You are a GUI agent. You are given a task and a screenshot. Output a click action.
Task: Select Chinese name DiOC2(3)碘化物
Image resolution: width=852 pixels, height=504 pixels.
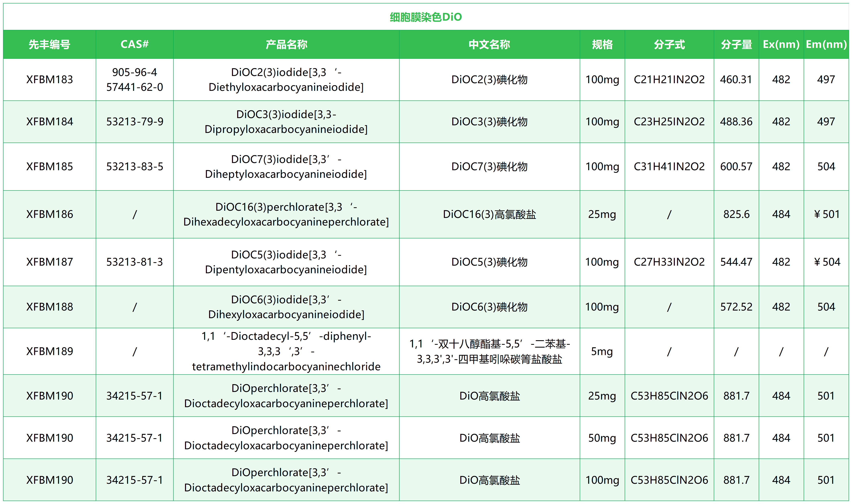click(x=489, y=79)
